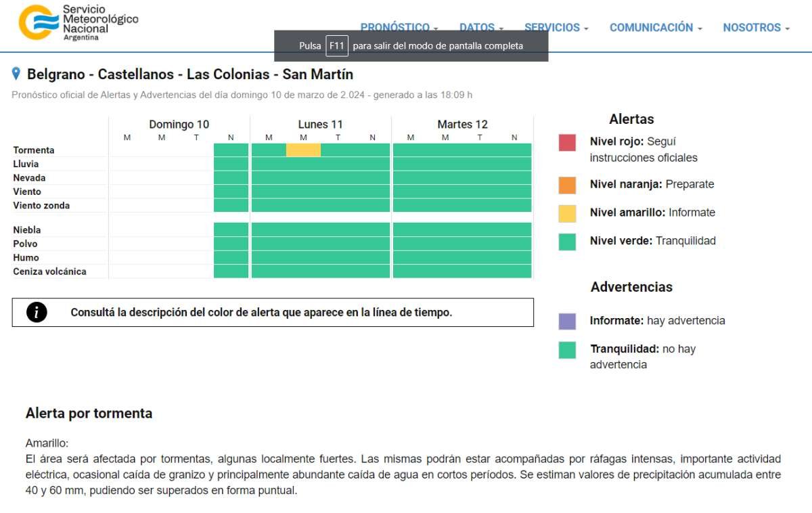Click the F11 key badge in notification
Viewport: 812px width, 513px height.
336,46
